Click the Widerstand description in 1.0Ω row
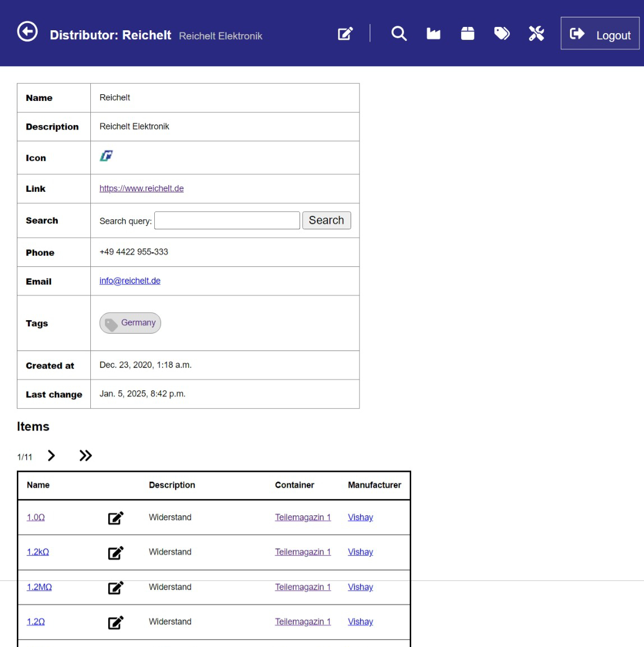 tap(170, 517)
